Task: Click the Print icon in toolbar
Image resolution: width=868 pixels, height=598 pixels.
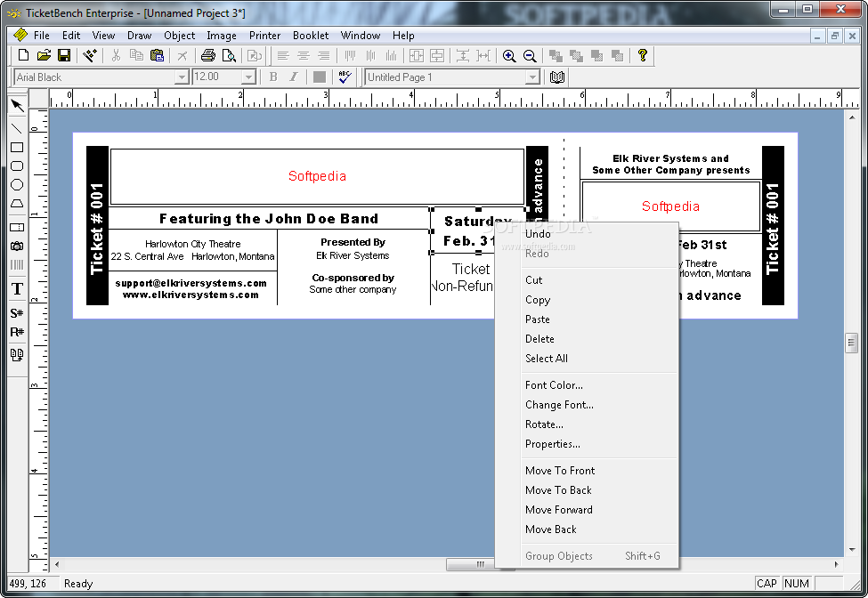Action: click(x=208, y=55)
